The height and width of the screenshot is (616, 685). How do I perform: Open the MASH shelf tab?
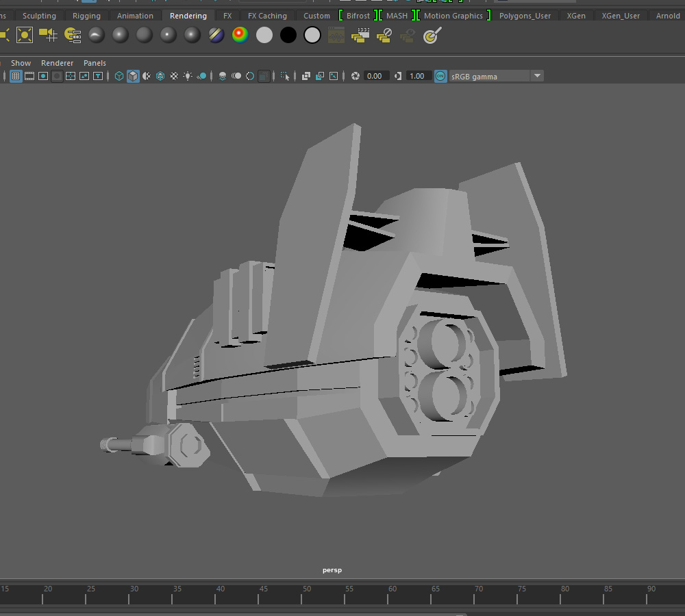397,16
